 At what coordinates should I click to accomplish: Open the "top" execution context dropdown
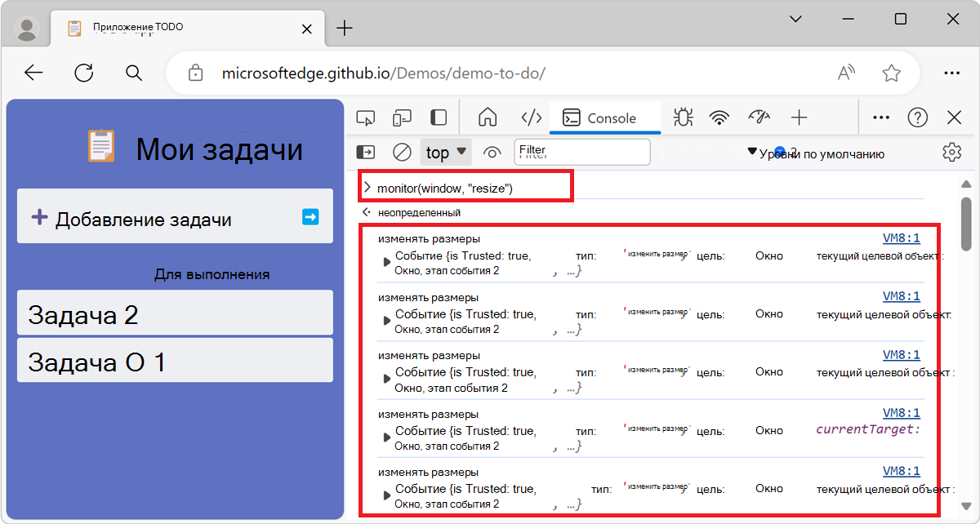pos(445,152)
